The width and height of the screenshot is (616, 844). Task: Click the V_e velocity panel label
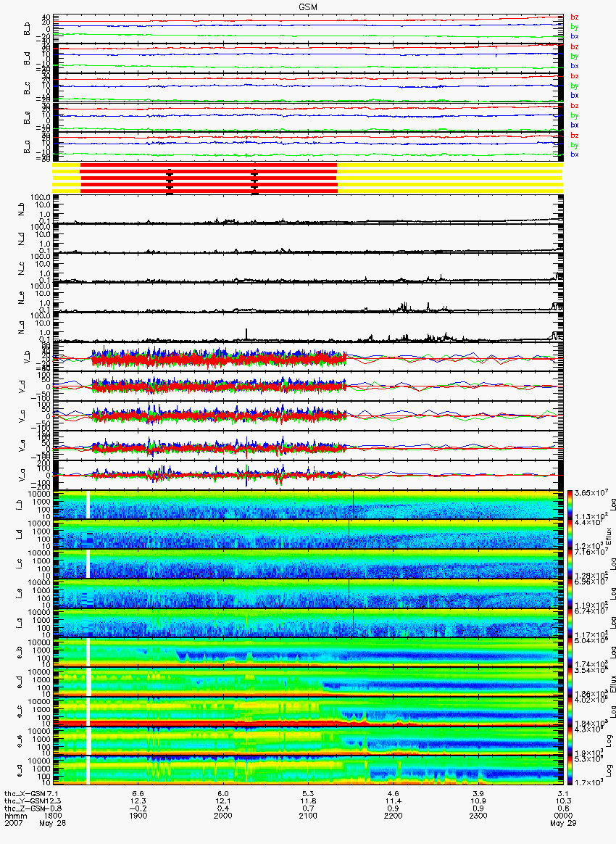[x=22, y=447]
